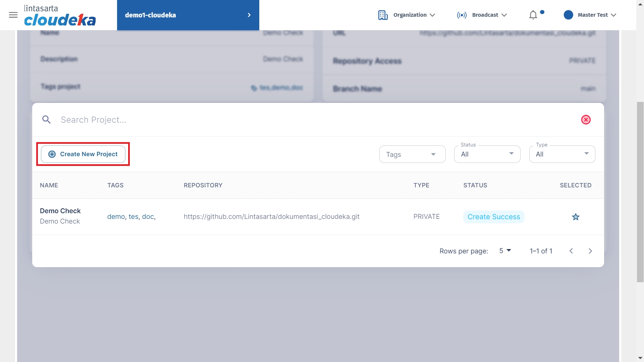644x362 pixels.
Task: Click the Cloudeka logo
Action: point(60,15)
